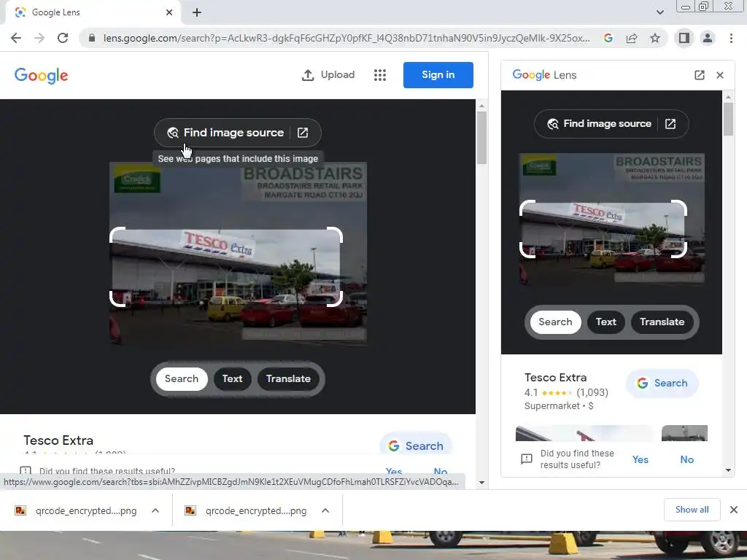
Task: Click Tesco Extra title in side panel
Action: pyautogui.click(x=555, y=378)
